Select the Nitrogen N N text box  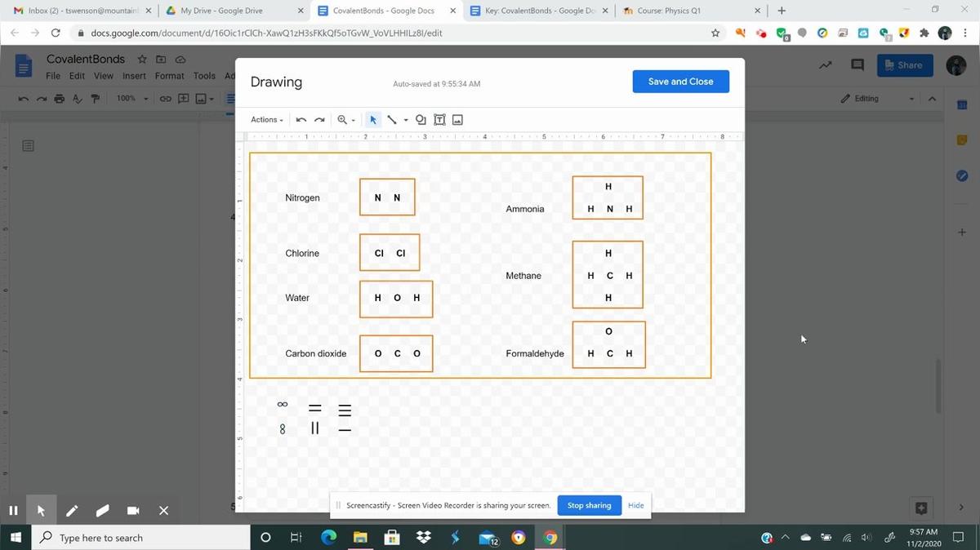[387, 197]
